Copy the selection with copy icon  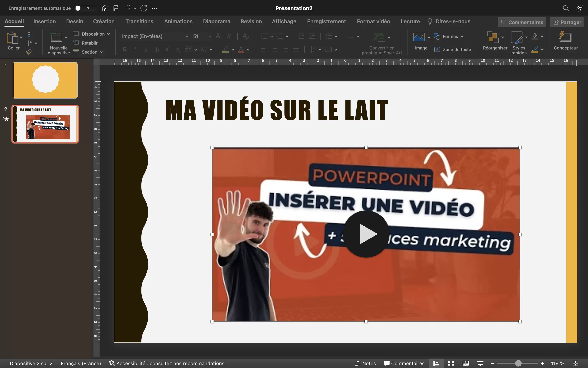click(29, 43)
